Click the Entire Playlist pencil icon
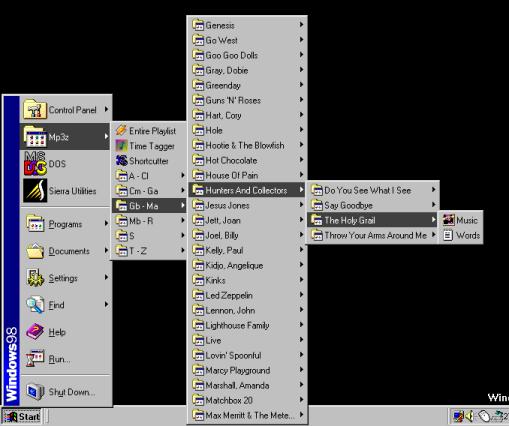This screenshot has width=509, height=426. 121,130
